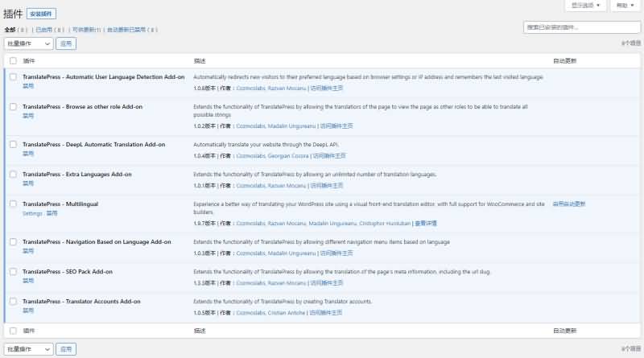Open the bottom 批量操作 bulk action dropdown
Image resolution: width=644 pixels, height=358 pixels.
pos(29,349)
